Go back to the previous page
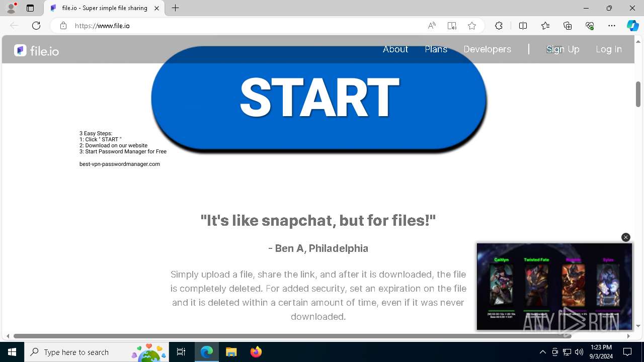 pyautogui.click(x=14, y=26)
